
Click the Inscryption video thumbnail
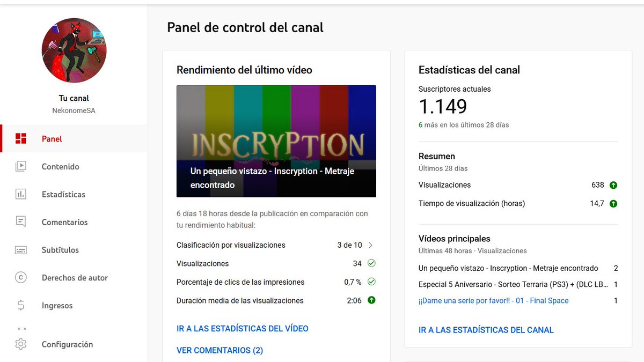276,141
